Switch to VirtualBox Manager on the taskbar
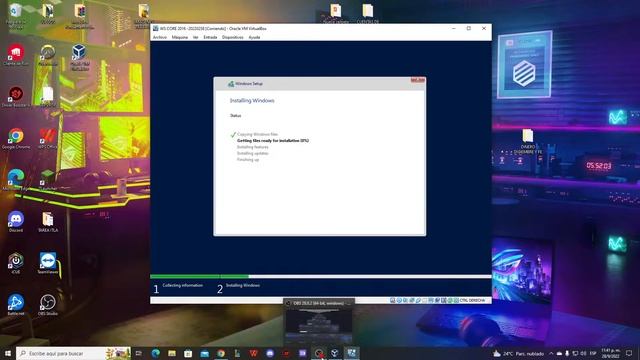The height and width of the screenshot is (360, 640). (335, 353)
